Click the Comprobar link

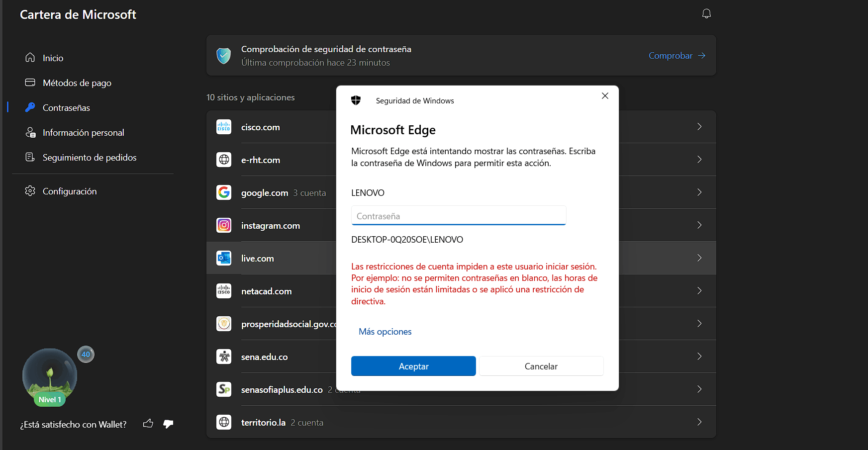click(677, 56)
